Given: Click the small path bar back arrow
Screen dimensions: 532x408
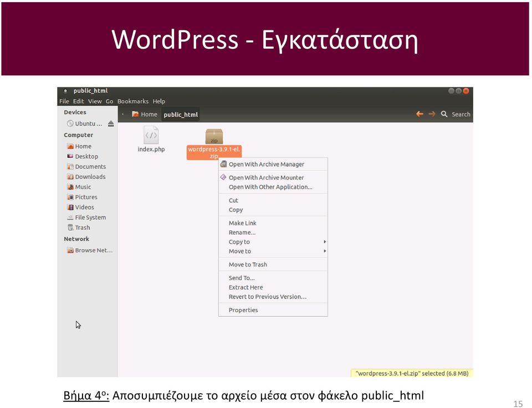Looking at the screenshot, I should coord(123,114).
